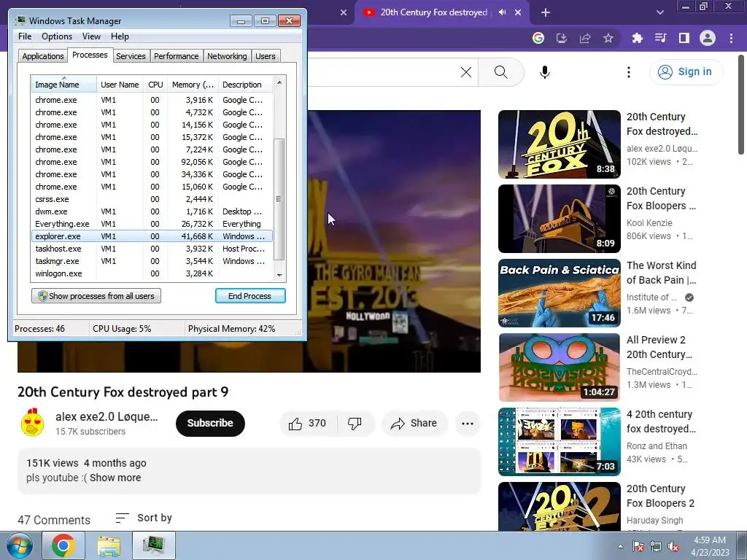
Task: Switch to the Applications tab
Action: tap(43, 56)
